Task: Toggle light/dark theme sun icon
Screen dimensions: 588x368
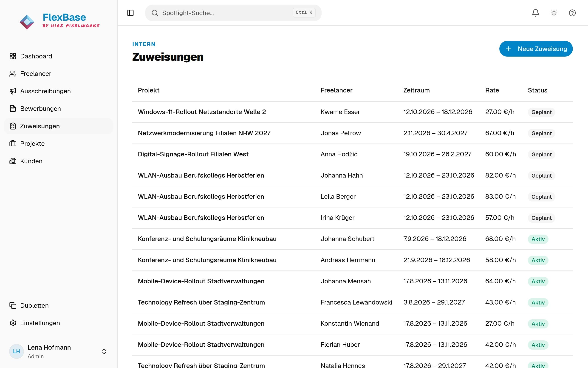Action: coord(554,13)
